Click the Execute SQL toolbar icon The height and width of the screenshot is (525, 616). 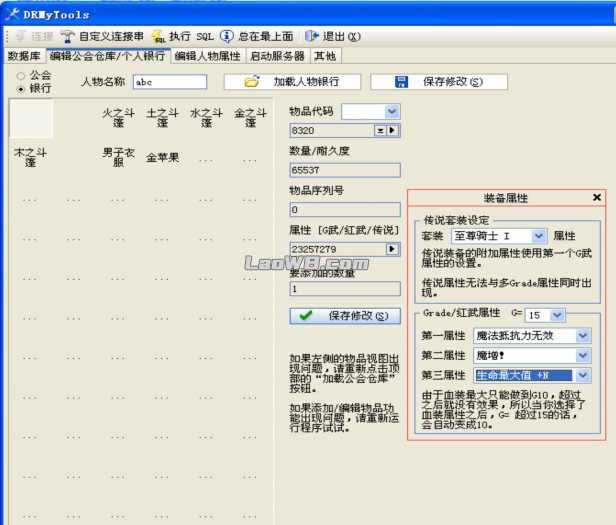click(x=158, y=36)
